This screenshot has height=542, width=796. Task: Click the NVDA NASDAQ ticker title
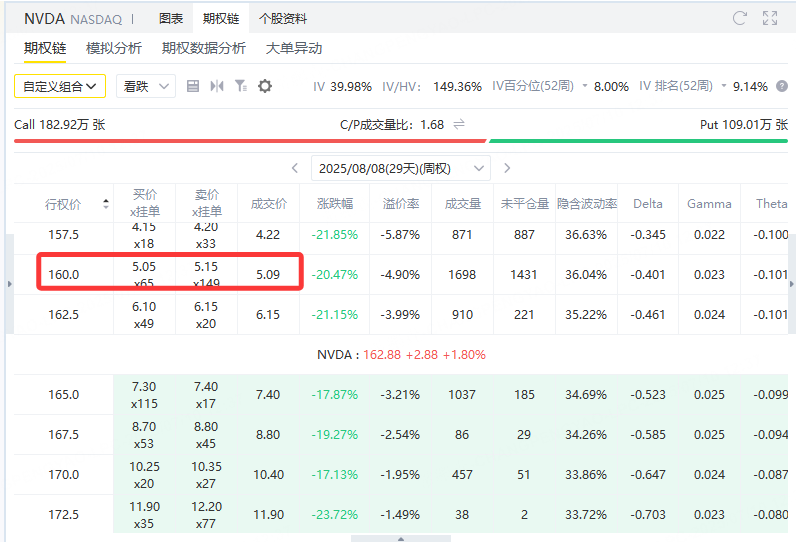[x=73, y=19]
